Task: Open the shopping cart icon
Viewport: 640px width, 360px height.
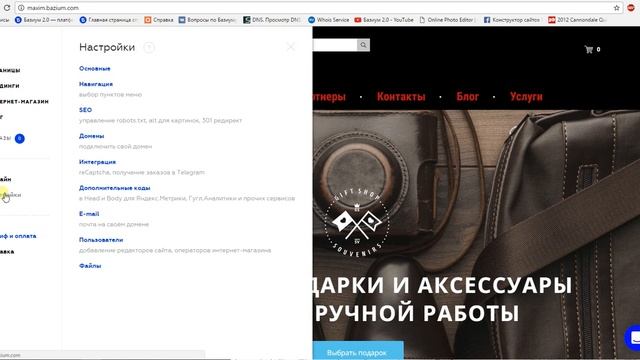Action: click(589, 49)
